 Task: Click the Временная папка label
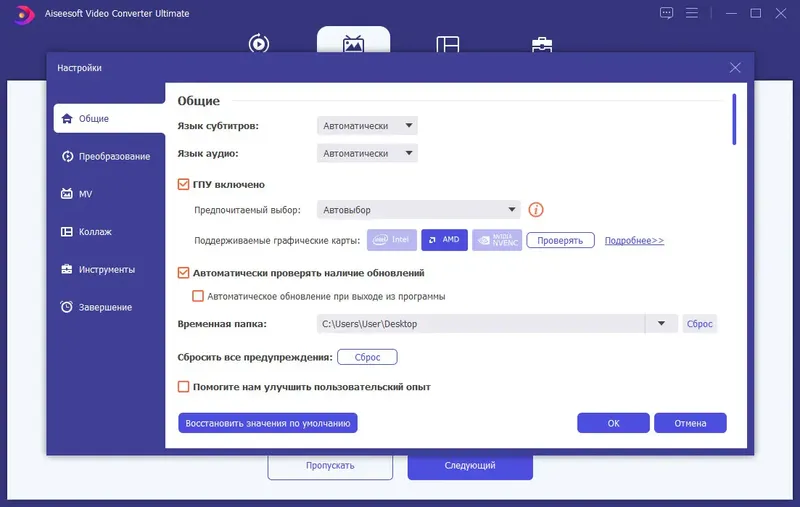222,324
